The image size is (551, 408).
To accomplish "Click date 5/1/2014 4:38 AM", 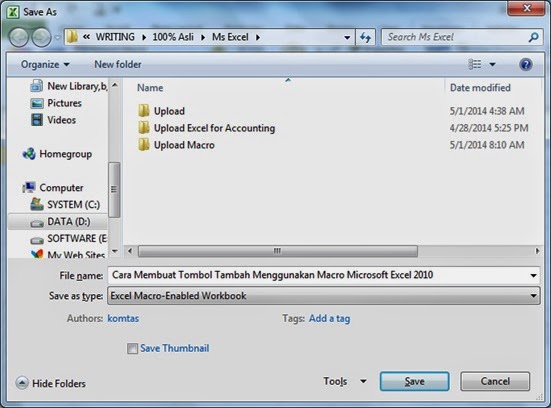I will 487,111.
